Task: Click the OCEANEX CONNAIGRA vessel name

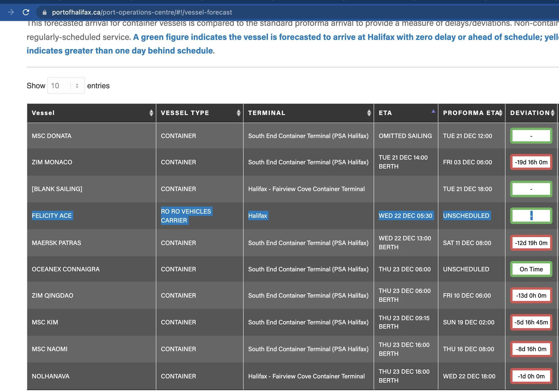Action: (x=66, y=269)
